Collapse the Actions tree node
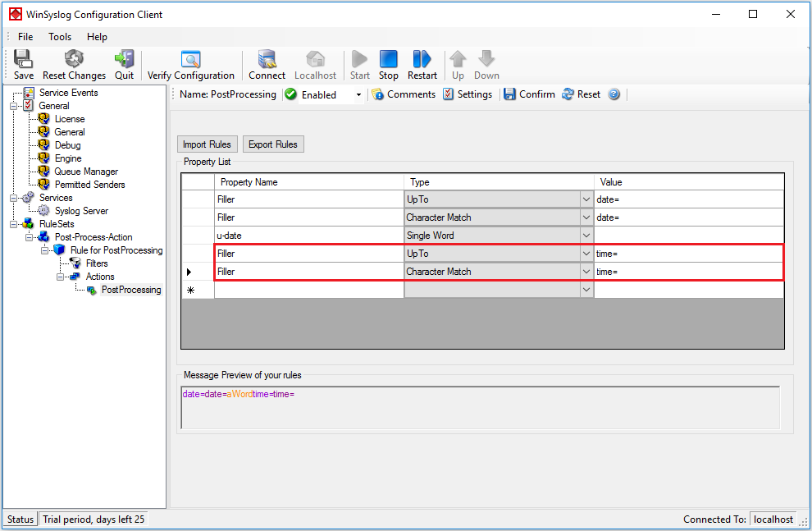The height and width of the screenshot is (531, 812). (x=60, y=277)
